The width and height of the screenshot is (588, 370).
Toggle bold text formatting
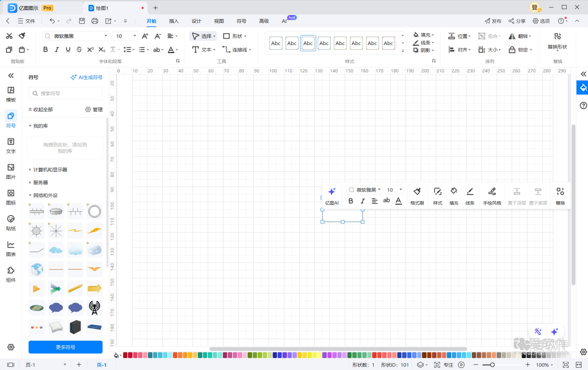[x=45, y=49]
